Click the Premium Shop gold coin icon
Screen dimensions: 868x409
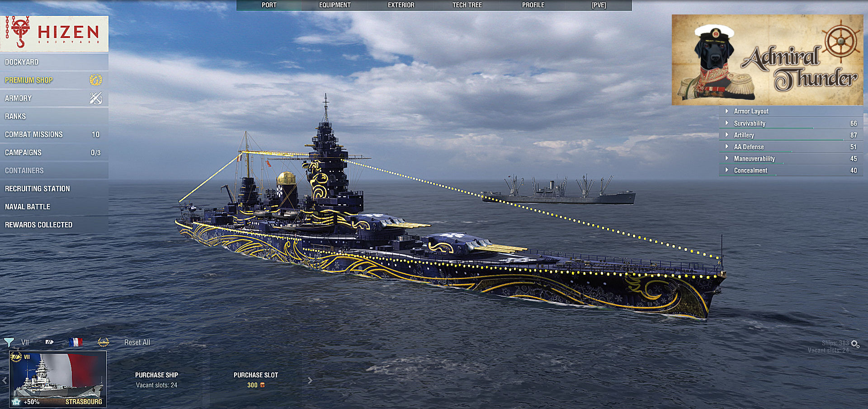tap(95, 80)
